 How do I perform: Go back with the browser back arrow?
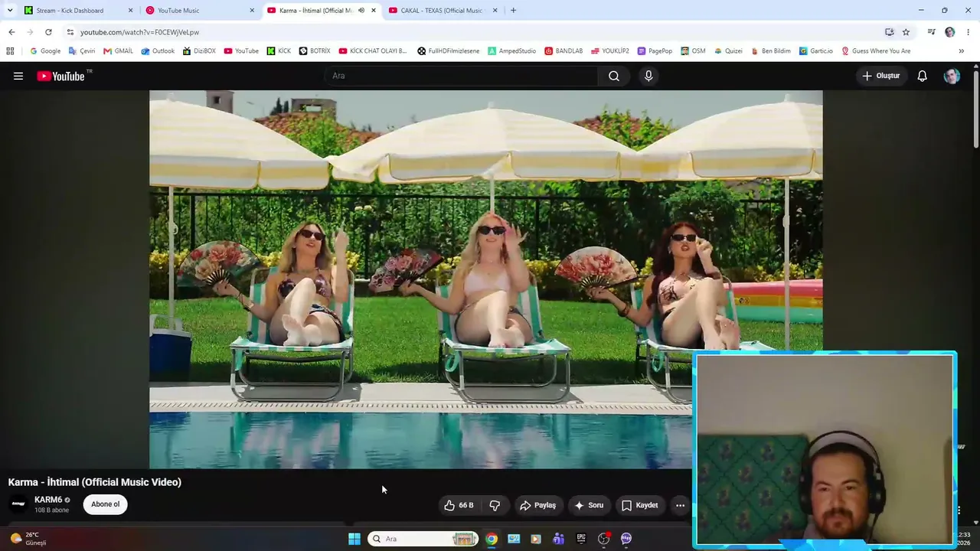11,32
